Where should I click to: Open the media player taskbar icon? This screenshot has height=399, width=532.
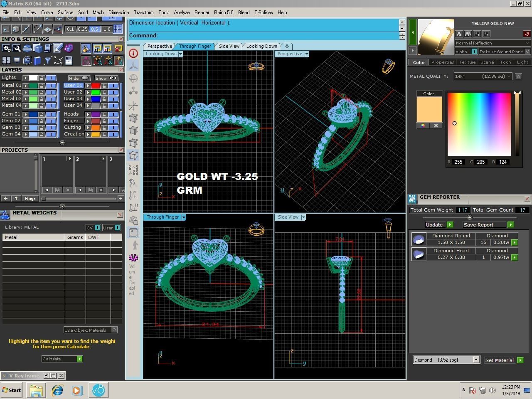point(77,390)
